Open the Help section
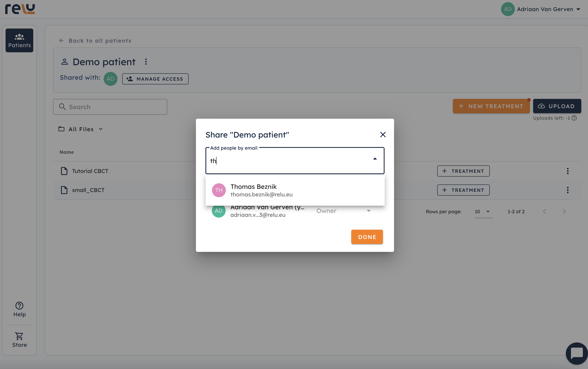The height and width of the screenshot is (369, 588). coord(20,309)
